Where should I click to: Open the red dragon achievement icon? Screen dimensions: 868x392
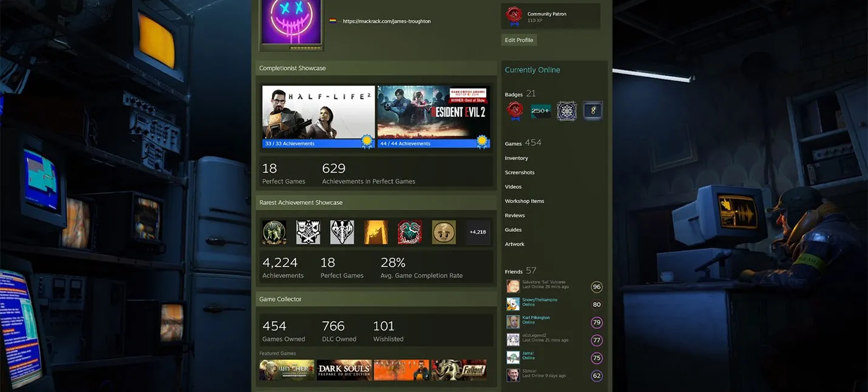410,232
